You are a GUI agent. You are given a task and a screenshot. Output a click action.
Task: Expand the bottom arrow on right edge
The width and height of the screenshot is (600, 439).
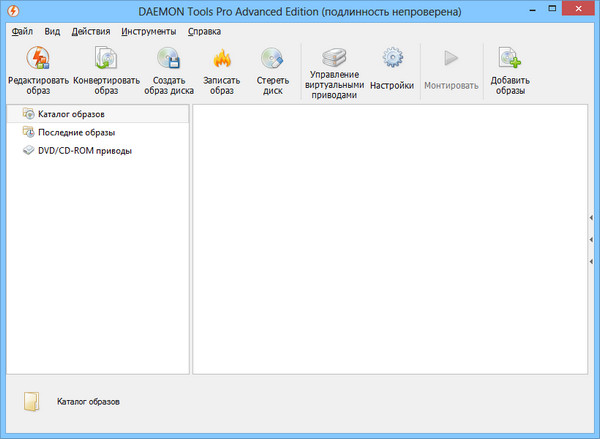(592, 262)
